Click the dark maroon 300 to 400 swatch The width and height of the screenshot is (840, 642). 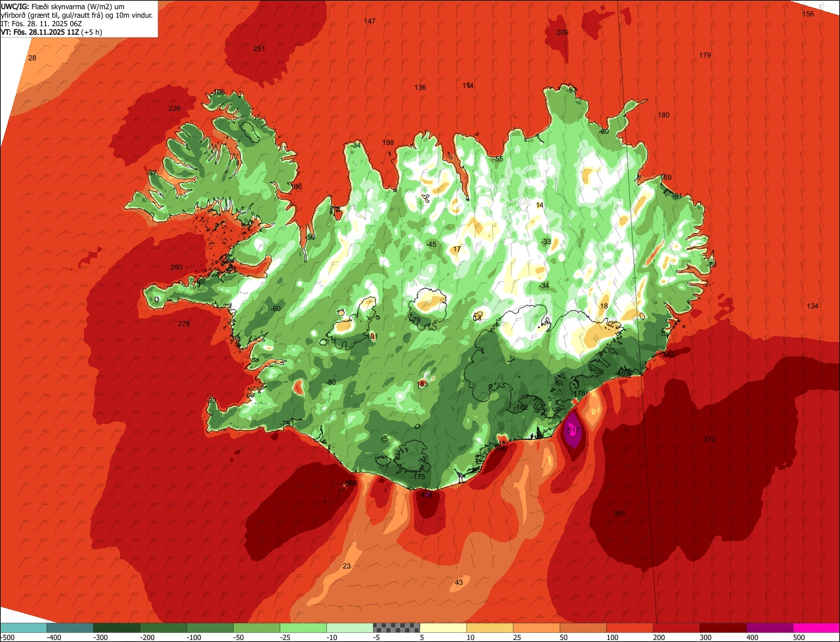[723, 628]
